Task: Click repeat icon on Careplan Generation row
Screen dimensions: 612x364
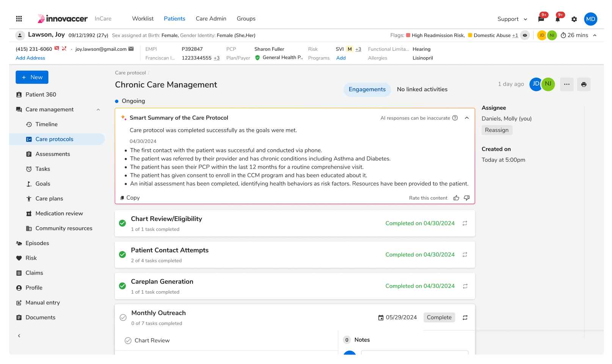Action: [465, 286]
